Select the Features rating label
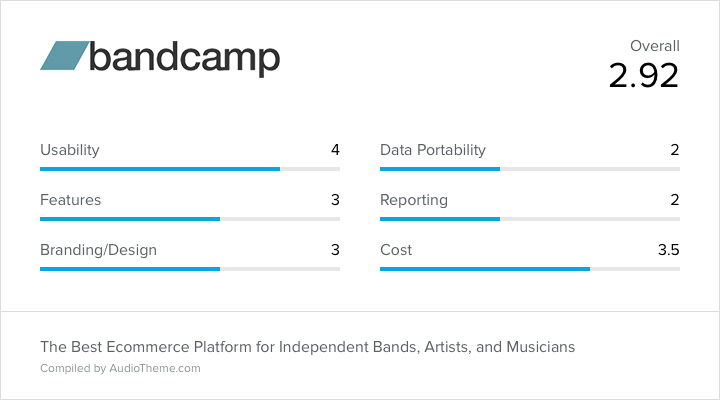Screen dimensions: 720x400 pyautogui.click(x=71, y=200)
